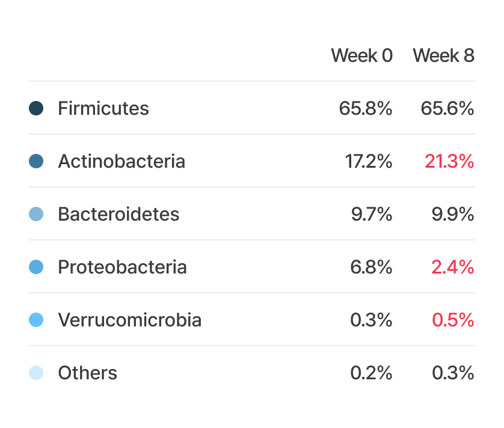The image size is (504, 428).
Task: Select the Week 8 column header
Action: (x=443, y=56)
